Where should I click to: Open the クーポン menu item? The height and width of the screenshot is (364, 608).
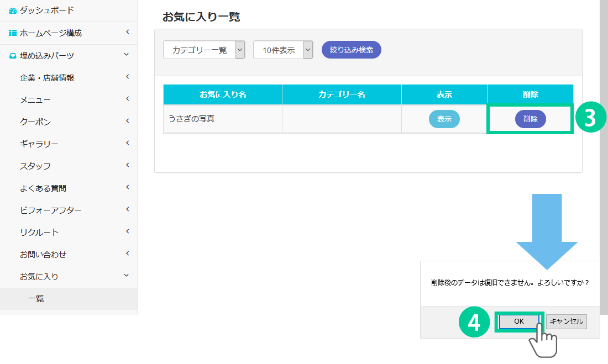tap(35, 122)
